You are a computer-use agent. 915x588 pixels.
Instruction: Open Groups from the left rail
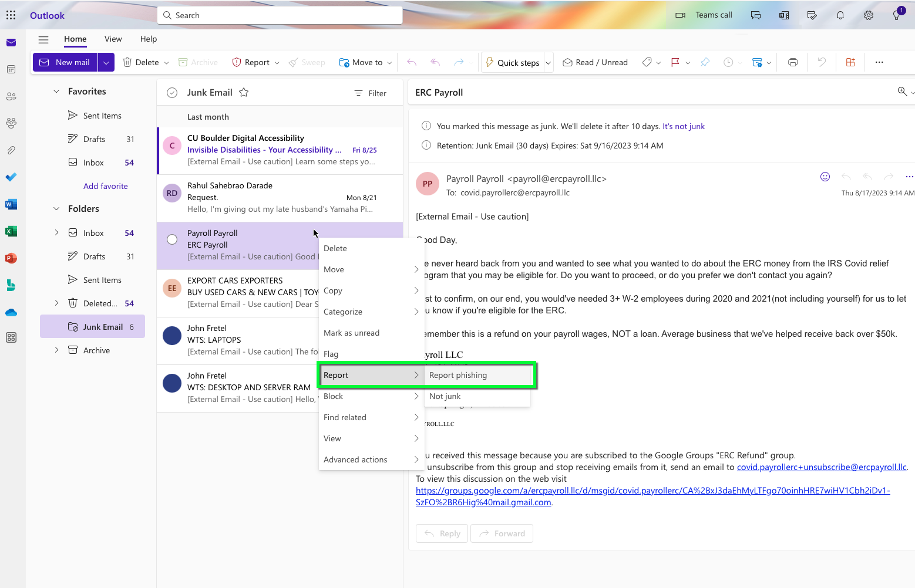click(11, 123)
